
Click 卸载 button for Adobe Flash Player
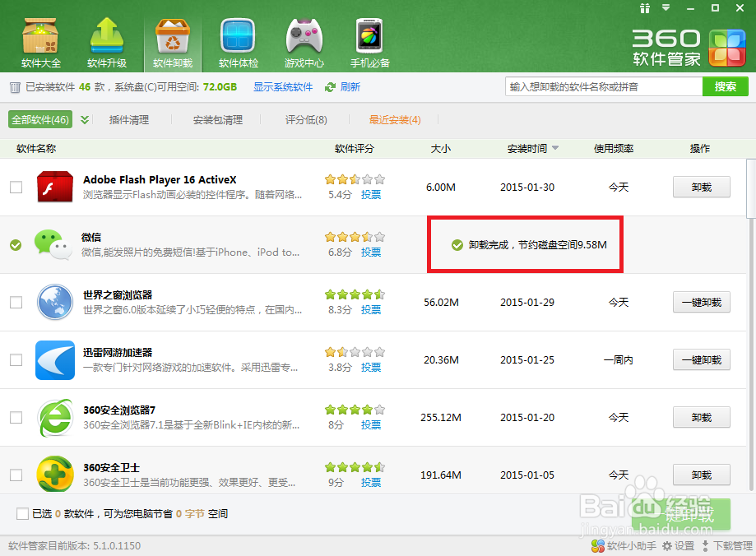click(x=702, y=187)
